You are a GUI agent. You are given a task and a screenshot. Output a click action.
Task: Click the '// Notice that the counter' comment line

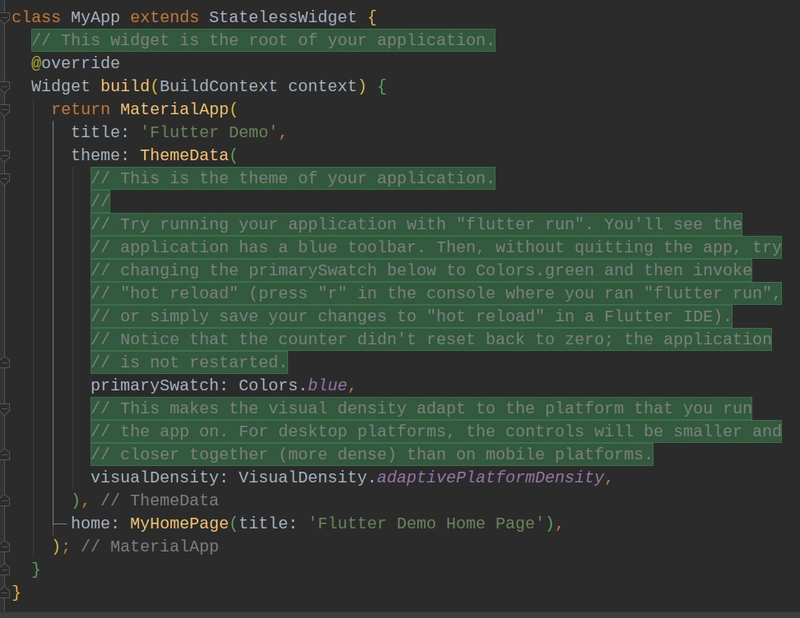431,339
